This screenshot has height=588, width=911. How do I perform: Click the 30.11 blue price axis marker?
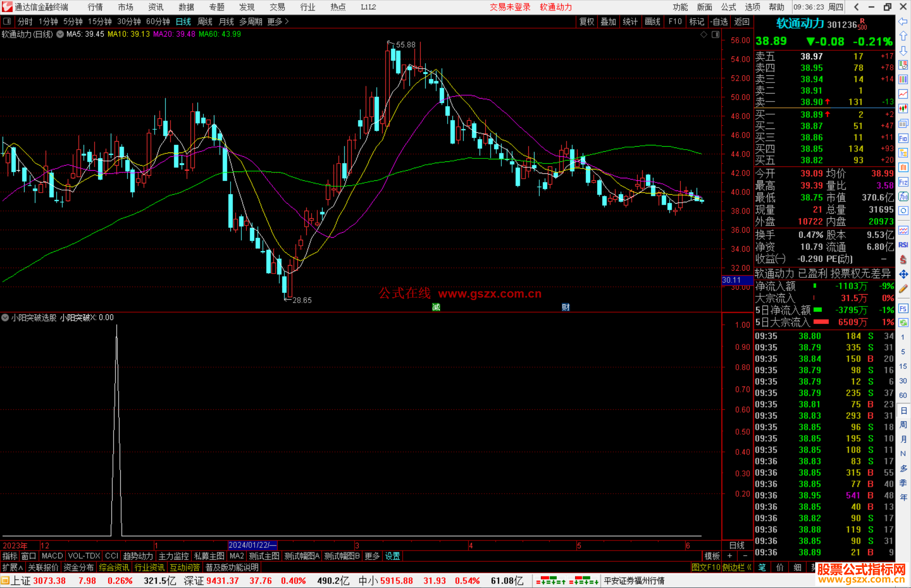[736, 280]
